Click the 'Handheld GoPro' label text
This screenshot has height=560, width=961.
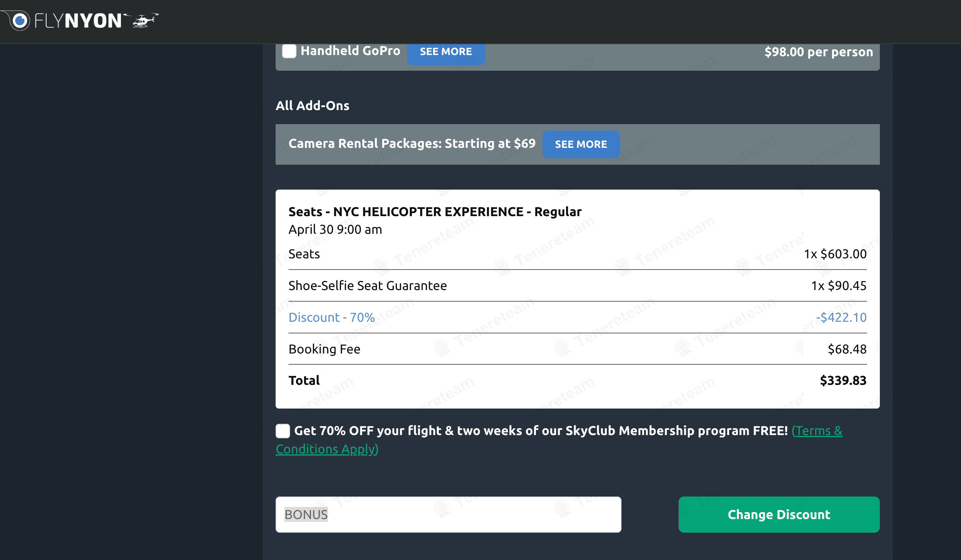coord(351,51)
